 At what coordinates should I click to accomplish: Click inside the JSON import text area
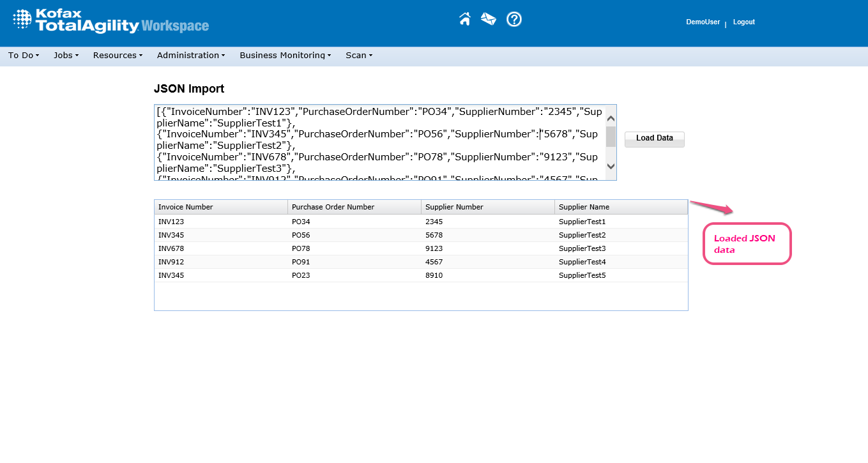pyautogui.click(x=379, y=142)
